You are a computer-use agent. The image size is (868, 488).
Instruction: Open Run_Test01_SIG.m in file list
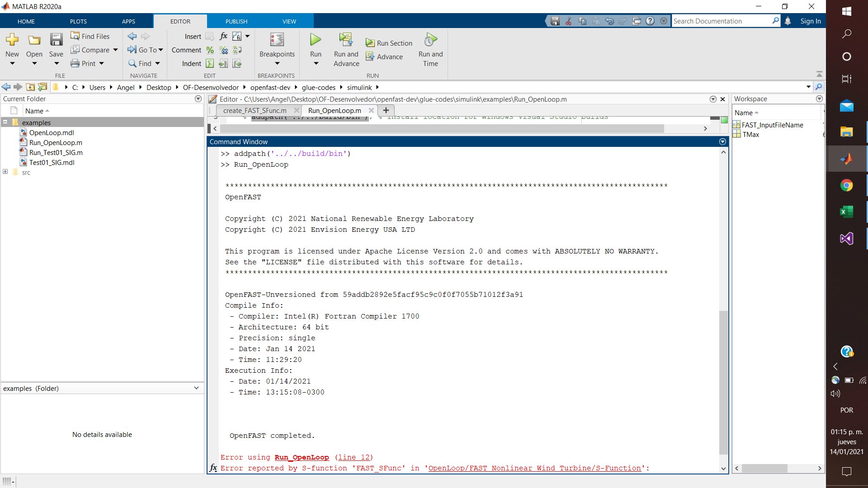click(x=56, y=152)
